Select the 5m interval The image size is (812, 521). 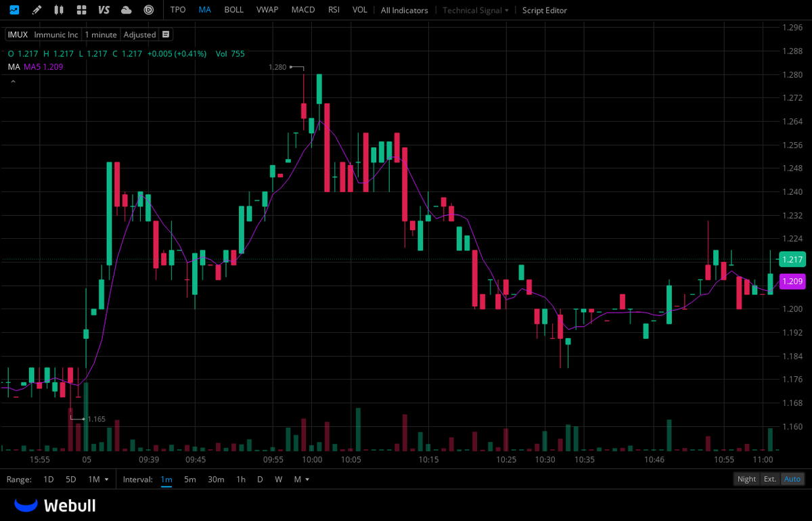[x=190, y=479]
